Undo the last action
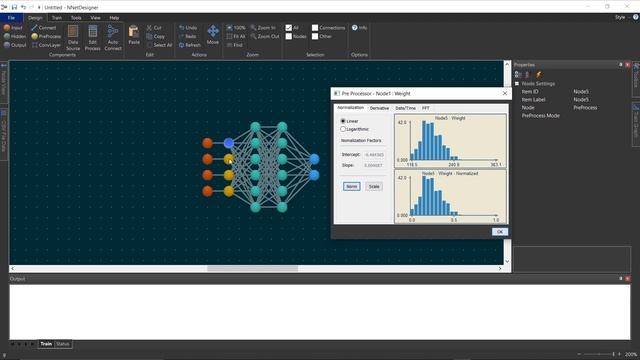Screen dimensions: 640x360 point(188,28)
